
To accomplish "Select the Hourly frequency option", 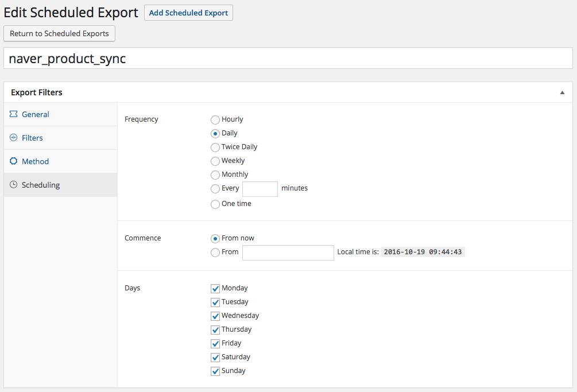I will [x=215, y=120].
